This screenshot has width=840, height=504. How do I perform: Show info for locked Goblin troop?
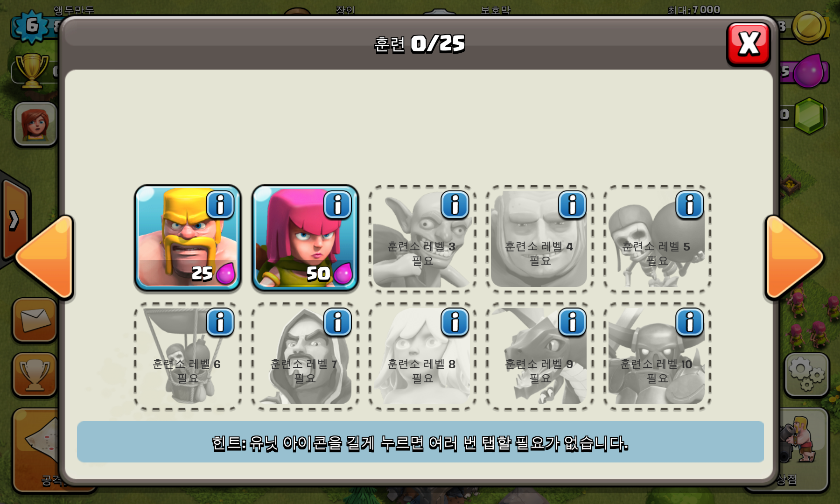point(455,204)
